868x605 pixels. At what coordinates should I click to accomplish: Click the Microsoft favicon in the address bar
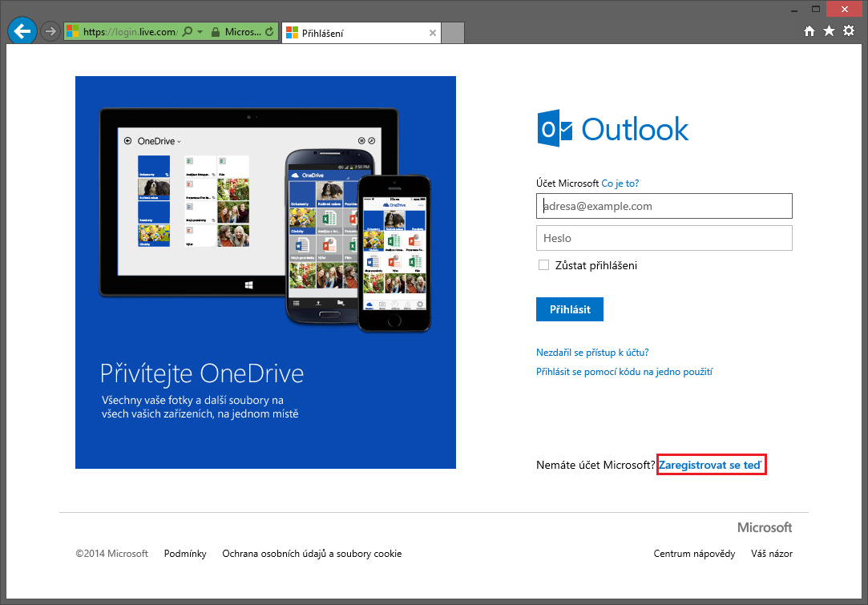(74, 30)
